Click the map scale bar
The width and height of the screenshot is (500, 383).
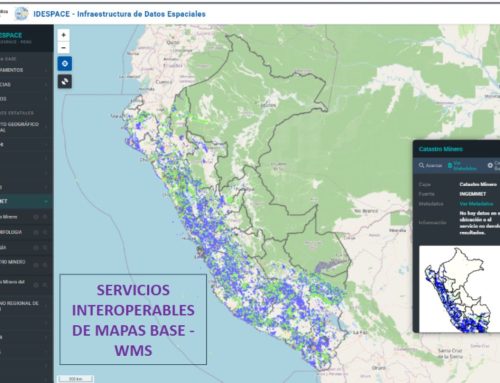(76, 379)
